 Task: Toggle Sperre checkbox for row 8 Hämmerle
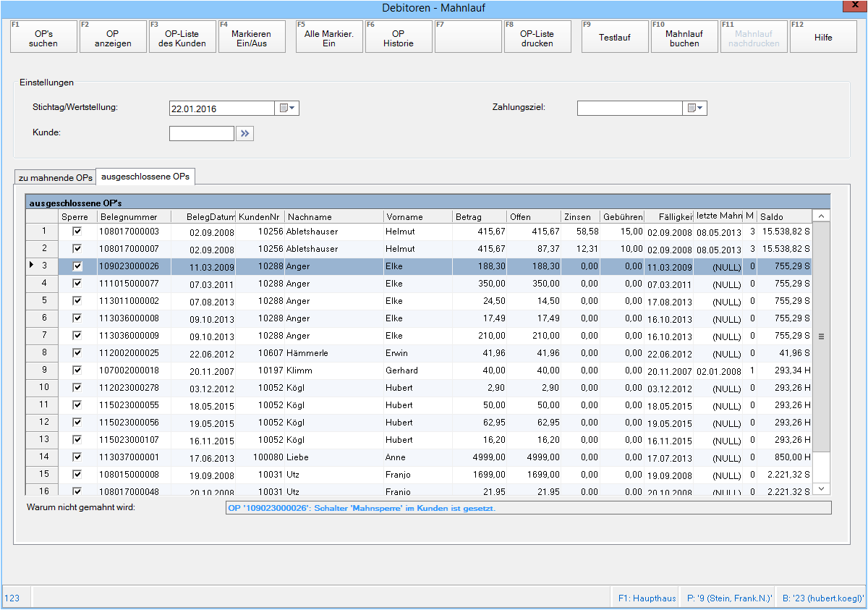point(77,353)
